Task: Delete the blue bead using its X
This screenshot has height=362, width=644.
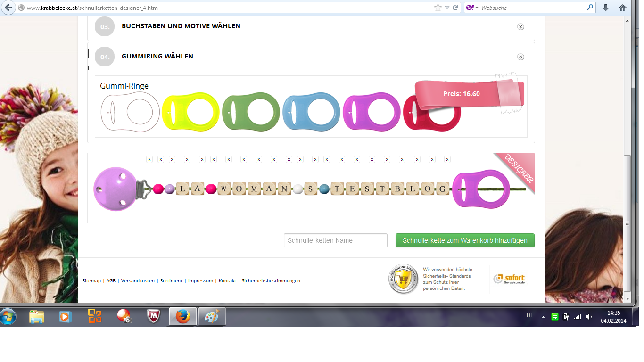Action: (327, 160)
